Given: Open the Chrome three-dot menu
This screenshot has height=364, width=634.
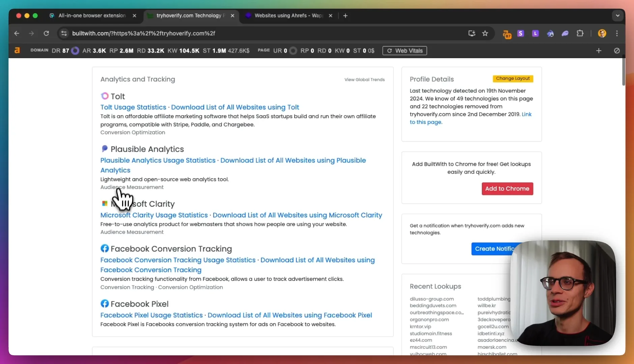Looking at the screenshot, I should (617, 33).
